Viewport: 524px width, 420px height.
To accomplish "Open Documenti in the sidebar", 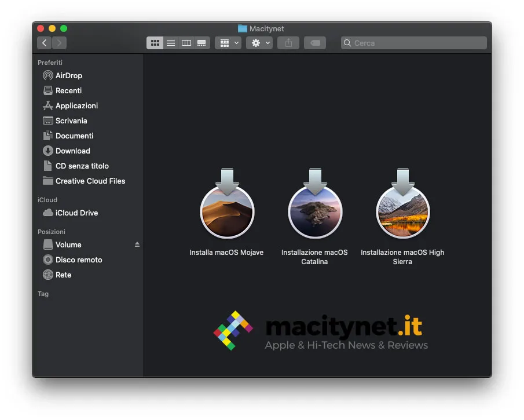I will (x=68, y=136).
